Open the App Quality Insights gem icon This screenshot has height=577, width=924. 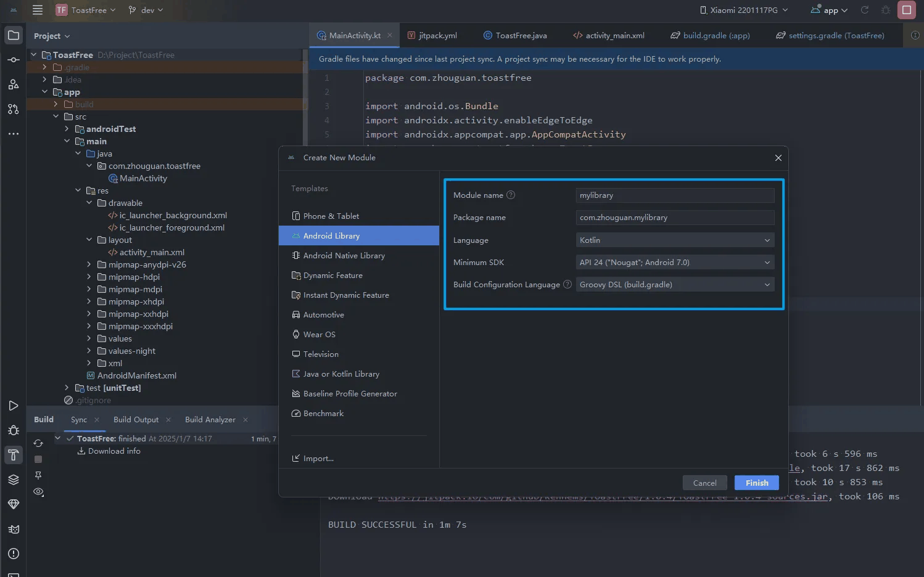tap(14, 504)
